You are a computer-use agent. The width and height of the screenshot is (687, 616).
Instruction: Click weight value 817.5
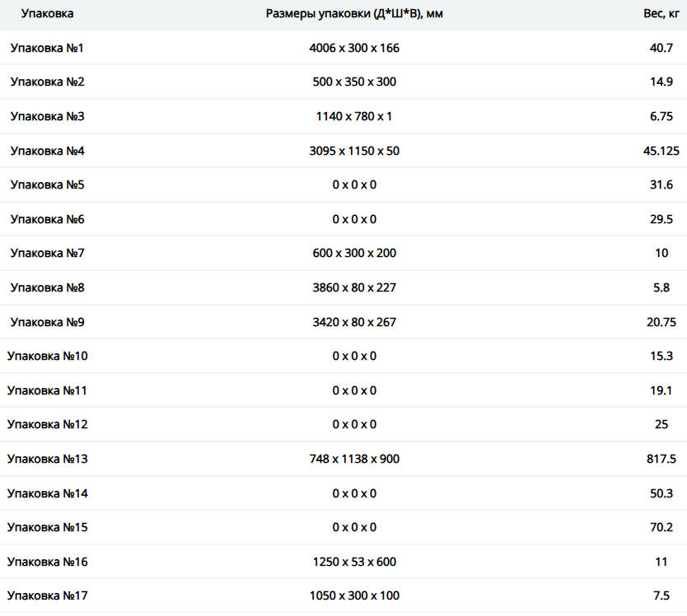click(661, 459)
